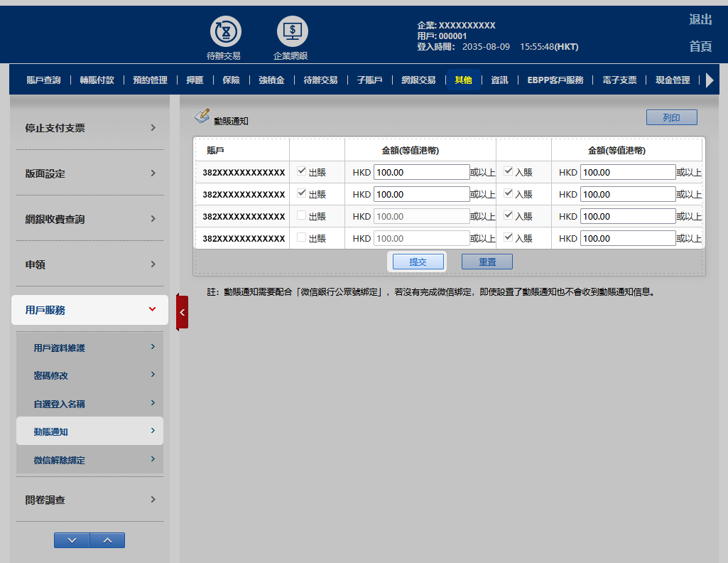The width and height of the screenshot is (728, 563).
Task: Enable 出賬 checkbox in third account row
Action: pos(301,215)
